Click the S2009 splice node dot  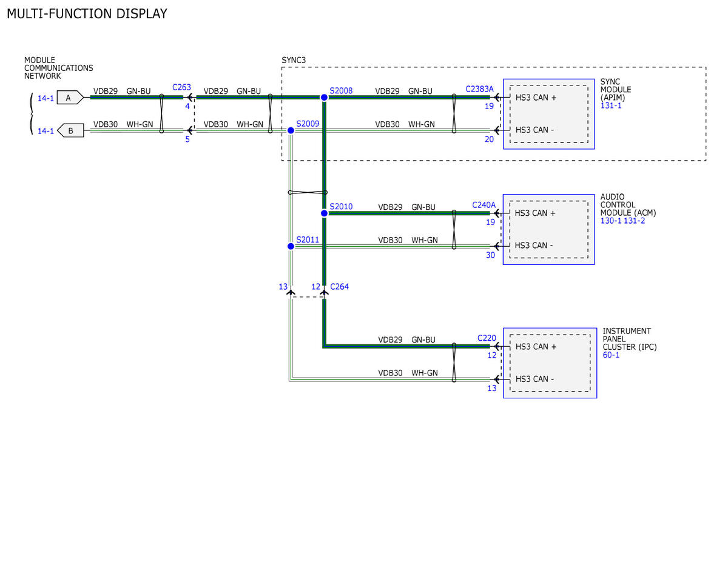[291, 130]
